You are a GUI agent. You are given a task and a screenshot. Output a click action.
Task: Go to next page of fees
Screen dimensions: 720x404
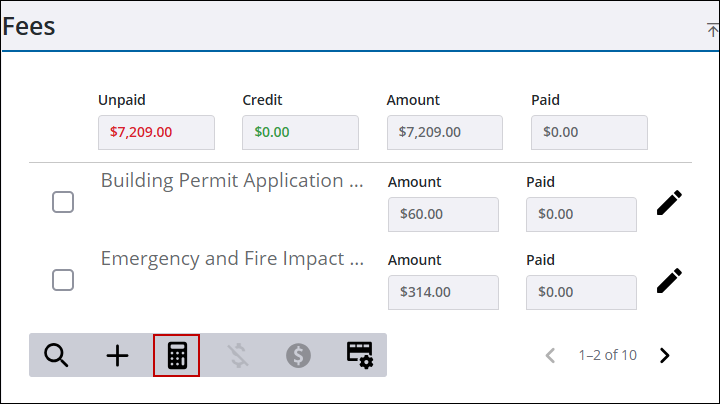point(665,355)
